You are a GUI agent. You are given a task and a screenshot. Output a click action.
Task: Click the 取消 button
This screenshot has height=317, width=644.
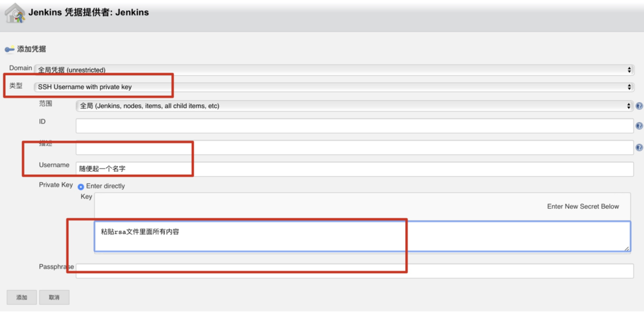54,297
